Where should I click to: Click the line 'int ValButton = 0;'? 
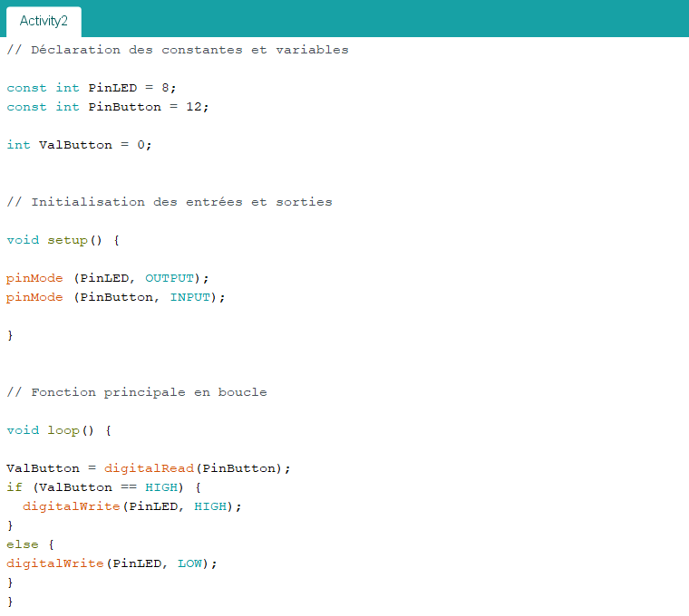pyautogui.click(x=79, y=145)
